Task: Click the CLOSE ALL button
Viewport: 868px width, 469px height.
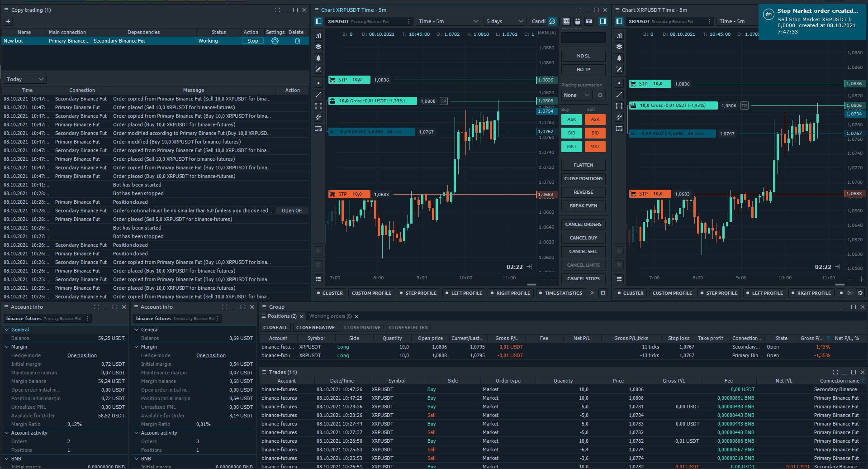Action: [x=275, y=328]
